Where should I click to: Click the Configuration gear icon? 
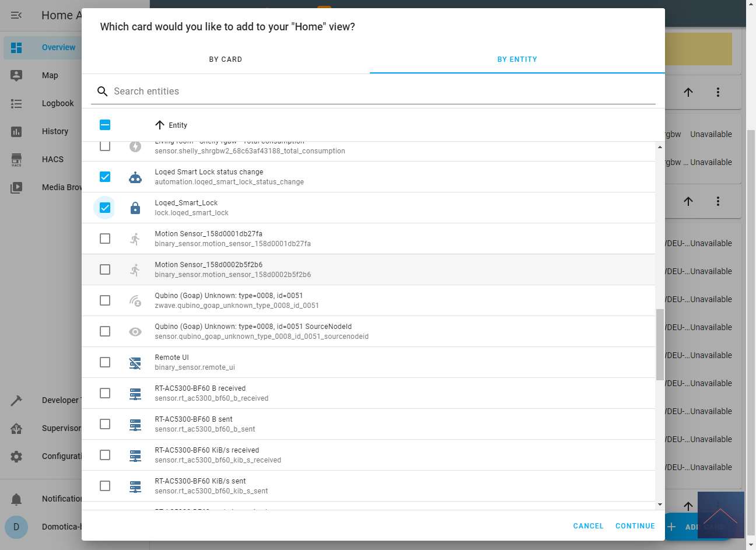pyautogui.click(x=16, y=456)
